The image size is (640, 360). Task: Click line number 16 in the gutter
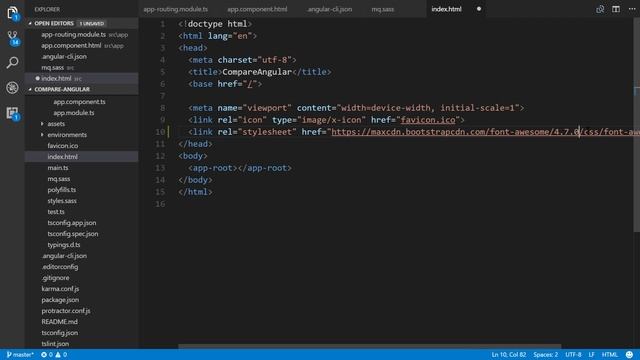pos(160,204)
